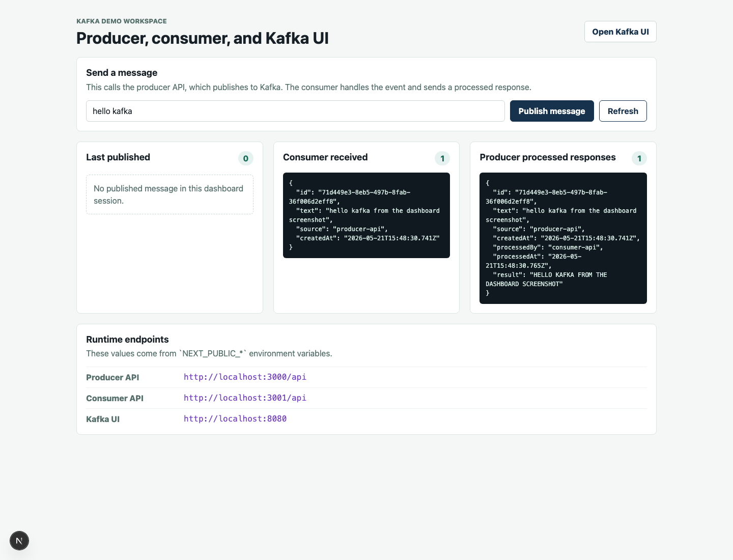Open the Producer API localhost:3000 link
The width and height of the screenshot is (733, 560).
(245, 377)
